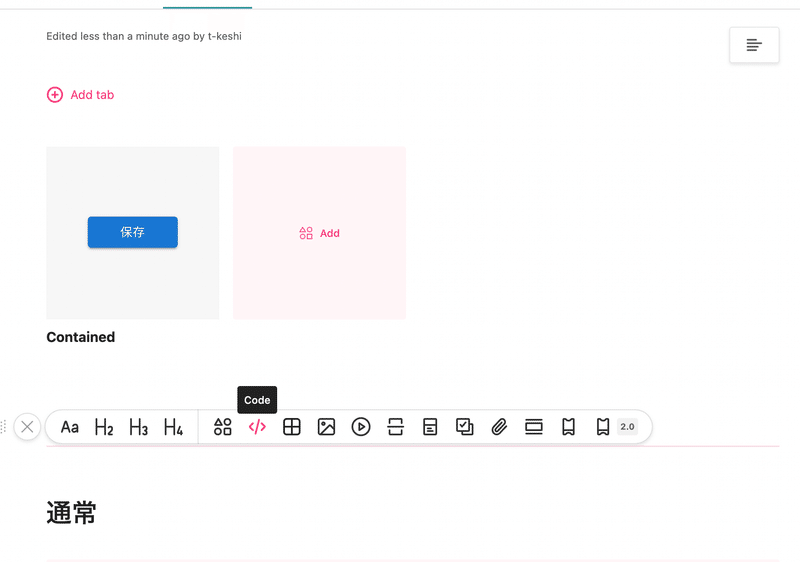Click the drag handle beside toolbar
The height and width of the screenshot is (562, 800).
point(4,427)
